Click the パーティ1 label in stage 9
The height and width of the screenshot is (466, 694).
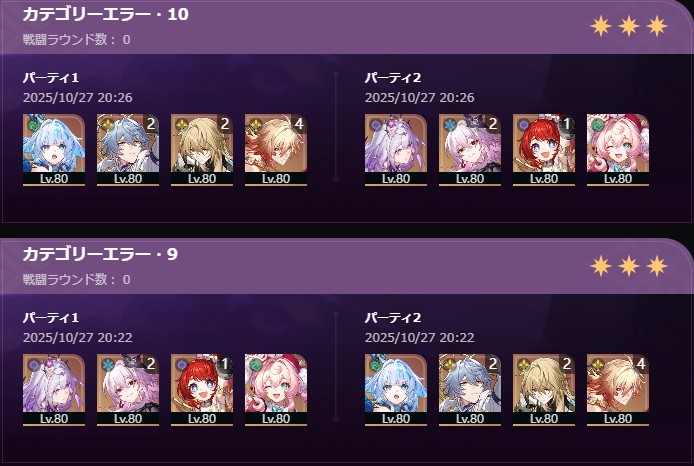(51, 318)
